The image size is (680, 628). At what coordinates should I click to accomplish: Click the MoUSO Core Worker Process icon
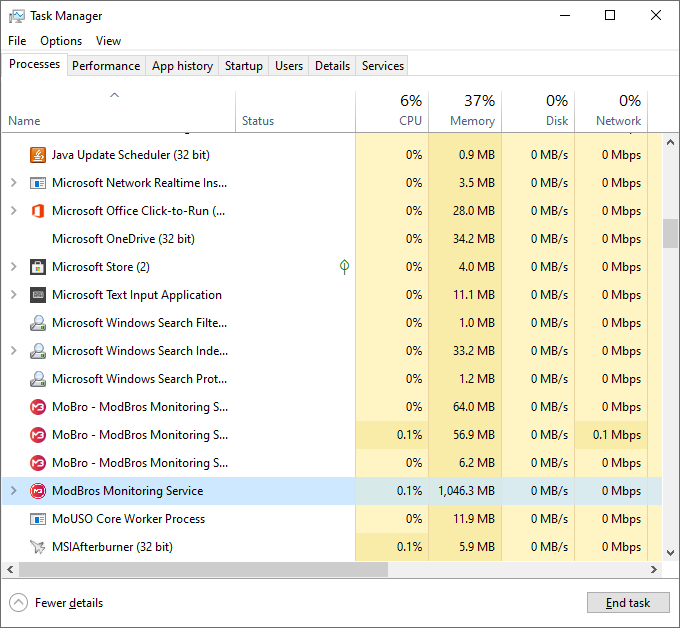[38, 519]
